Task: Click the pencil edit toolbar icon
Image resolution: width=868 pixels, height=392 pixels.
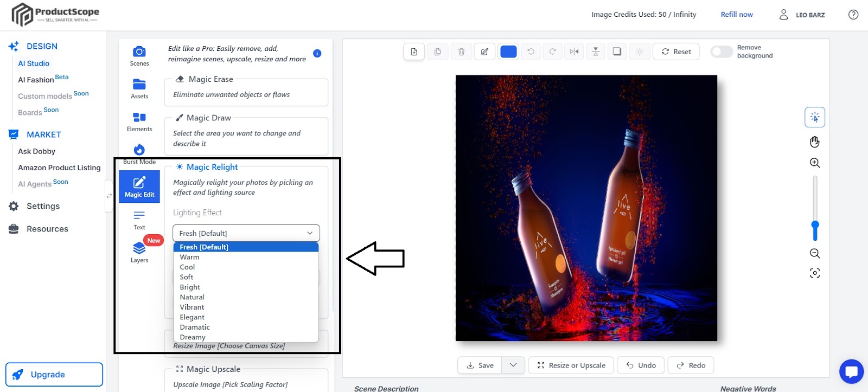Action: [484, 52]
